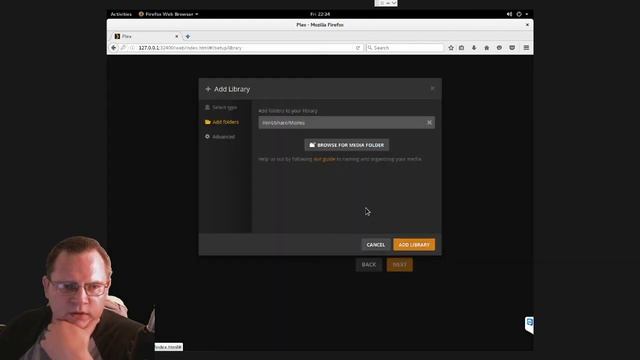
Task: Open the Advanced section
Action: (220, 137)
